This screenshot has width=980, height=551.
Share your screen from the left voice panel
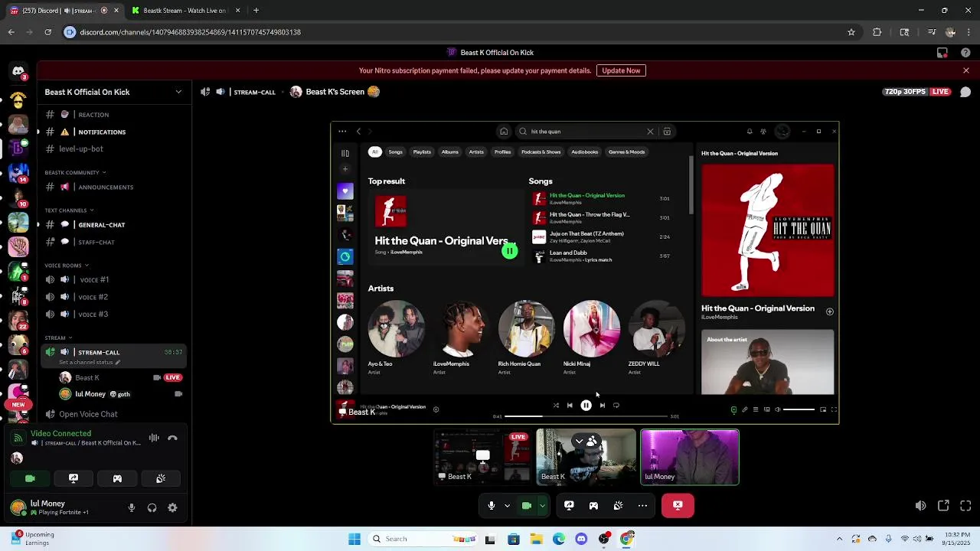pos(73,478)
